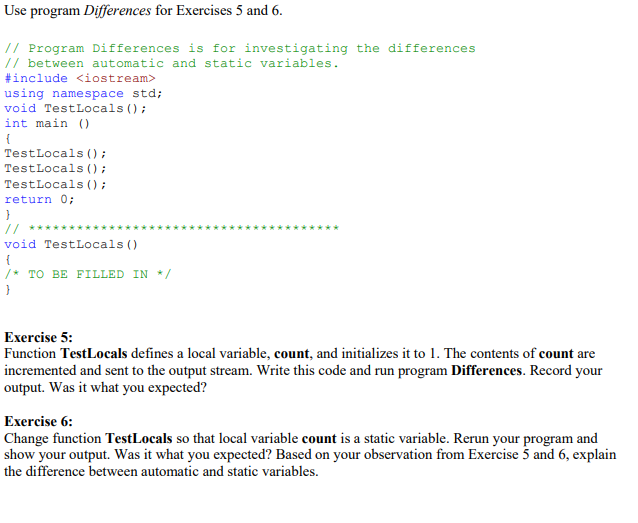The height and width of the screenshot is (523, 638).
Task: Click the line starting 'incremented and sent to the output stream'
Action: [x=303, y=370]
